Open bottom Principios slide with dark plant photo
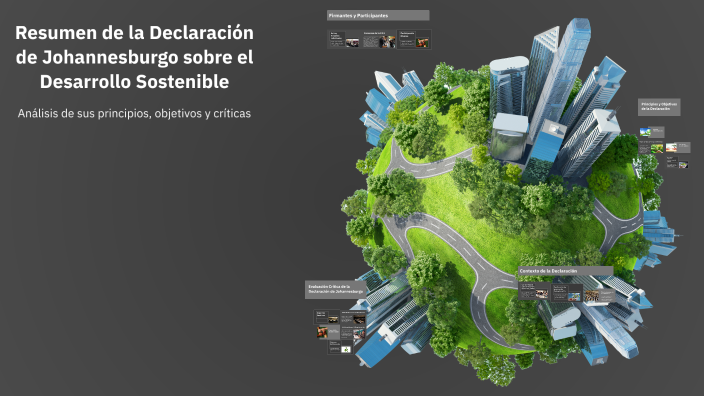The height and width of the screenshot is (396, 704). 677,163
